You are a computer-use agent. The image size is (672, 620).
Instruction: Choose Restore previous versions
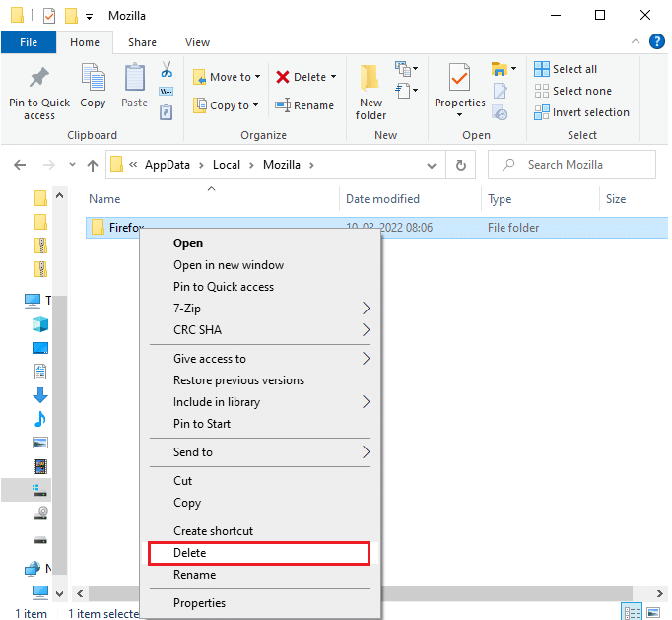pyautogui.click(x=260, y=380)
